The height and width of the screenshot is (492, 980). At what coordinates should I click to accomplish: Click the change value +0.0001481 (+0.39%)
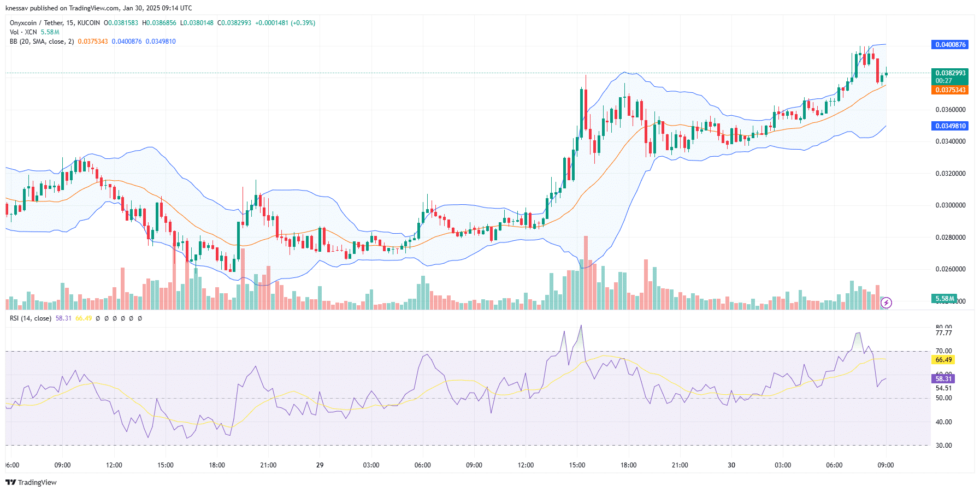285,23
